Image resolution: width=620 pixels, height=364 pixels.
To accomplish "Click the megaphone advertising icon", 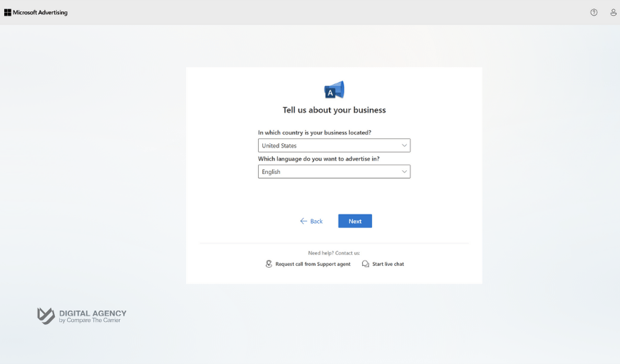I will click(x=334, y=90).
